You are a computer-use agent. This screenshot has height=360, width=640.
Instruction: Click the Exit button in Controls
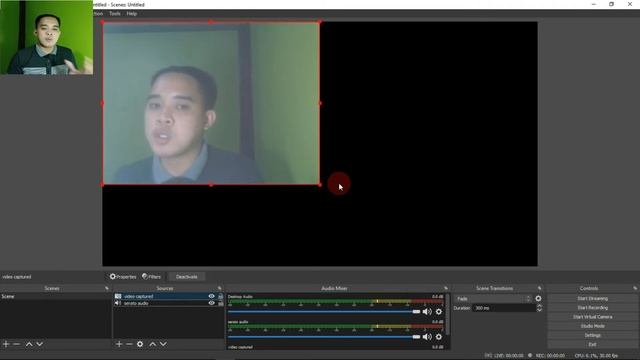coord(593,344)
